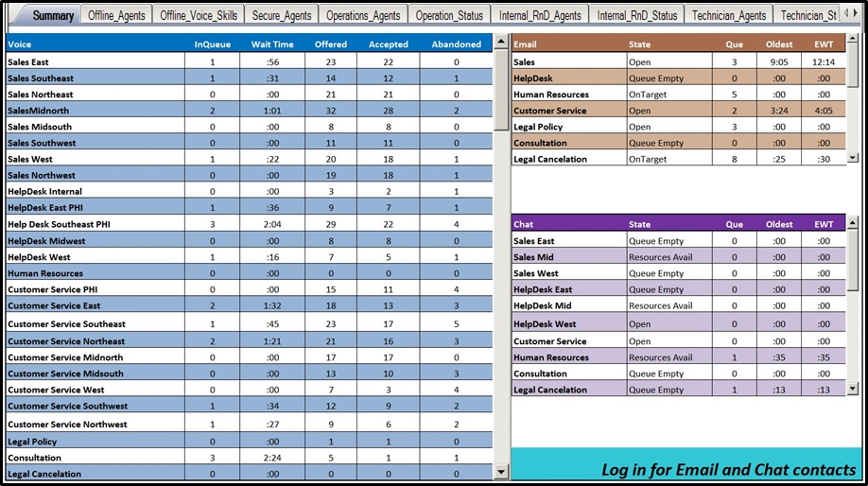Select the Consultation voice row
Image resolution: width=868 pixels, height=486 pixels.
tap(249, 458)
